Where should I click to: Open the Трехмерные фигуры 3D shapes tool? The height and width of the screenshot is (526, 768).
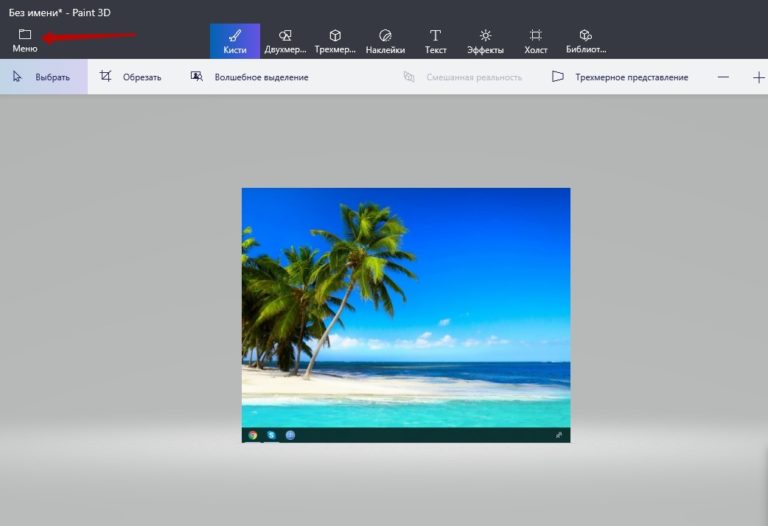point(335,41)
